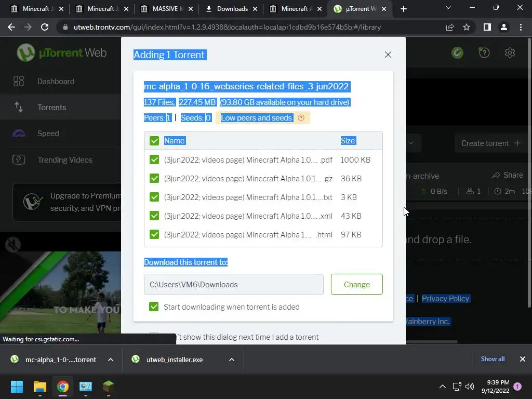Screen dimensions: 532x399
Task: Toggle the Chrome side panel icon
Action: (x=487, y=27)
